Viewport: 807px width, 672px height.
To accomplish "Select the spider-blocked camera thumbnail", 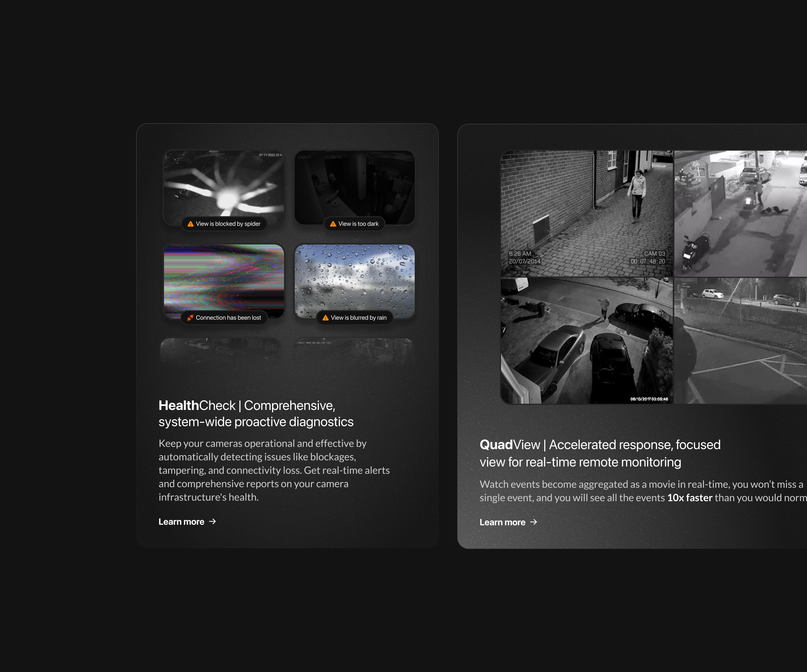I will pos(224,187).
